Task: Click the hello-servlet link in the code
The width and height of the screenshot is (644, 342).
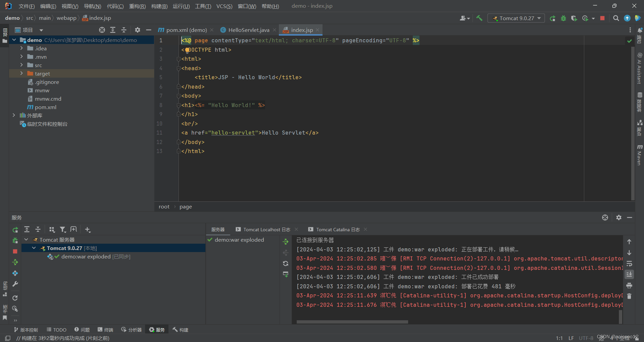Action: click(x=233, y=133)
